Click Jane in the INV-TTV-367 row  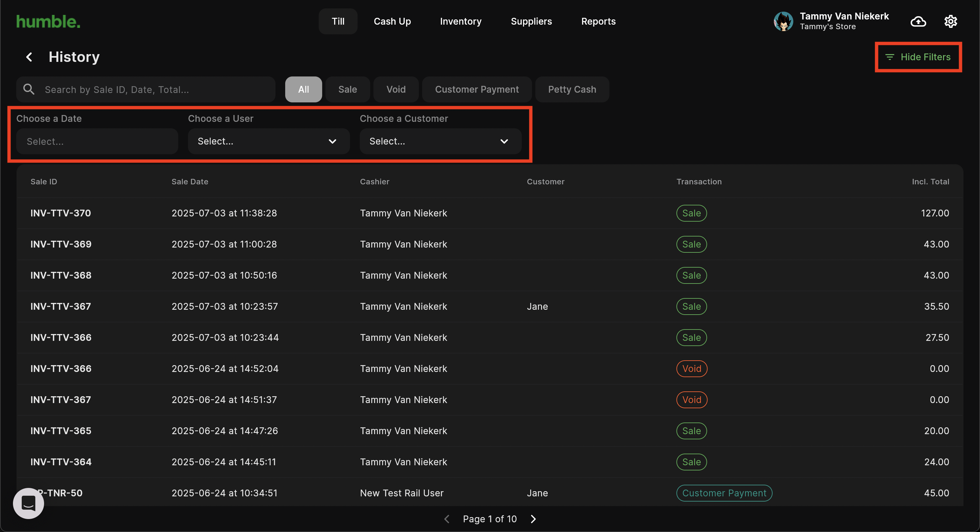pos(537,306)
